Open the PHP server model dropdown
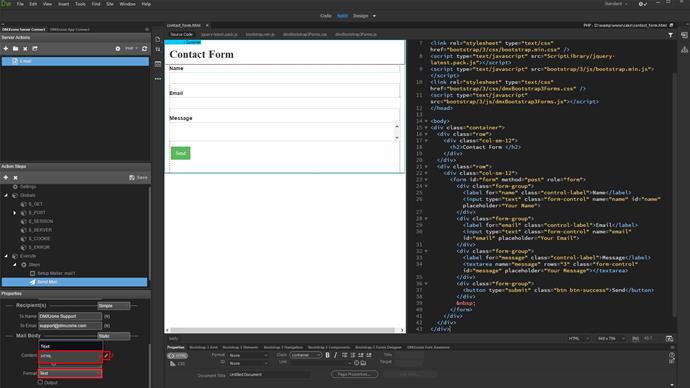 131,48
